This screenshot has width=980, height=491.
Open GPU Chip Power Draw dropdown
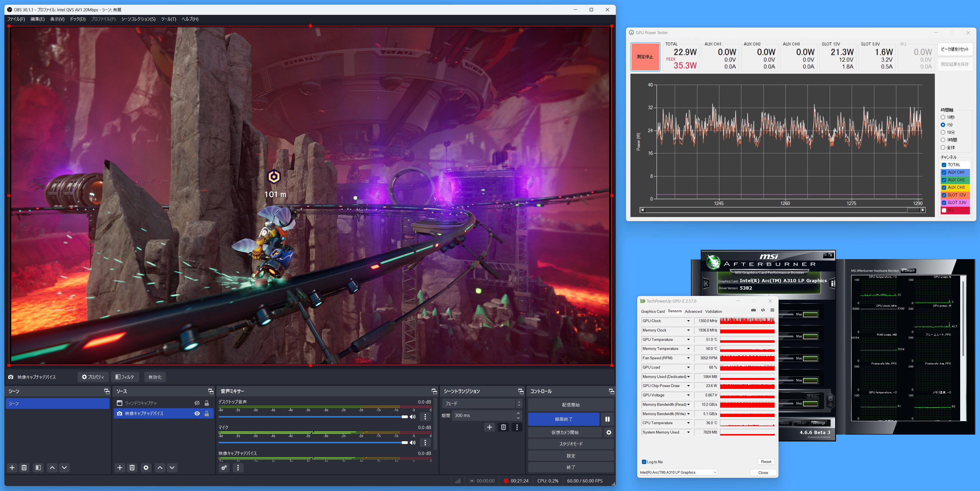(x=688, y=386)
